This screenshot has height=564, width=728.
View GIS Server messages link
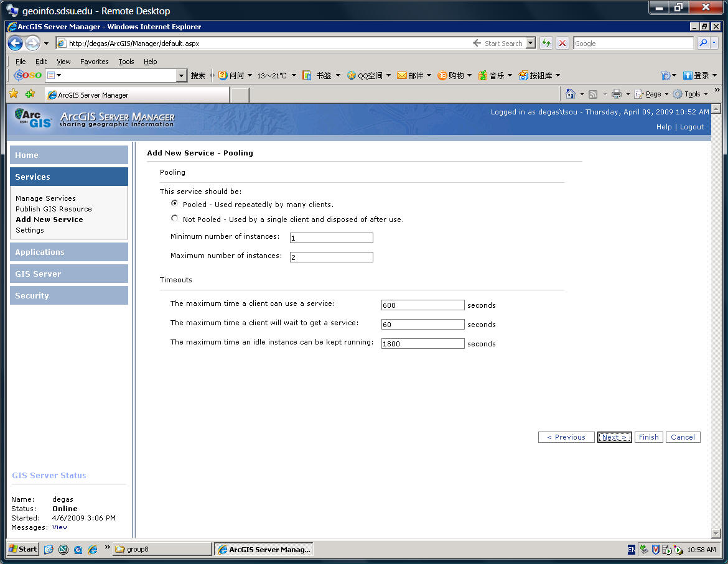[x=60, y=527]
